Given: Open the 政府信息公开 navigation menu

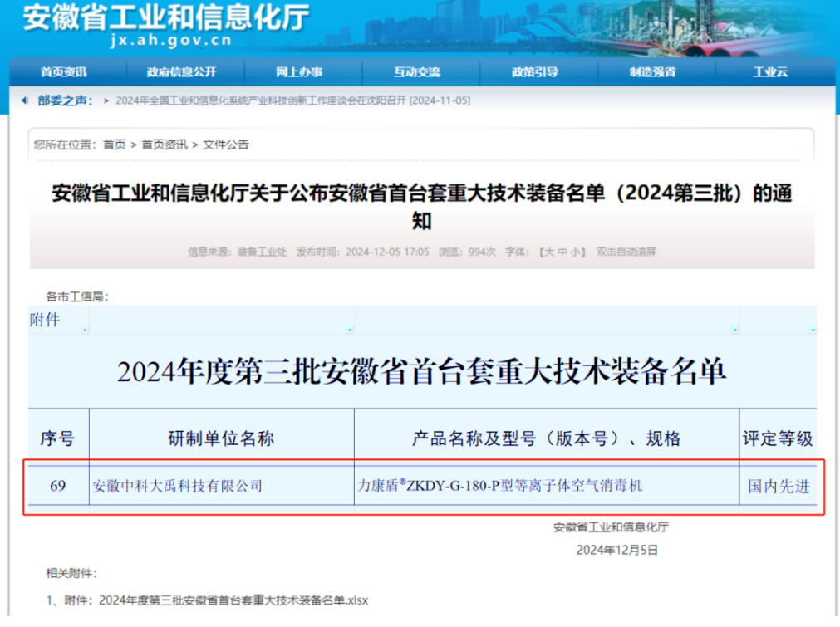Looking at the screenshot, I should click(x=181, y=72).
